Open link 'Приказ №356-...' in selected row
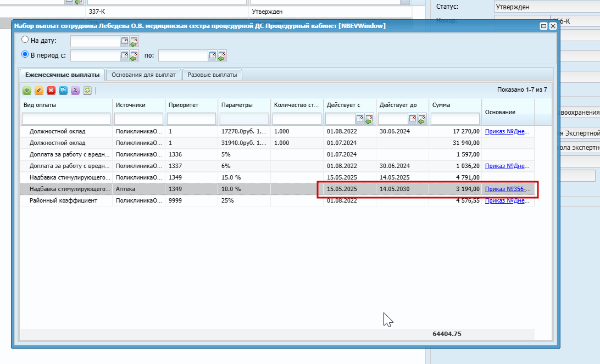 [508, 189]
